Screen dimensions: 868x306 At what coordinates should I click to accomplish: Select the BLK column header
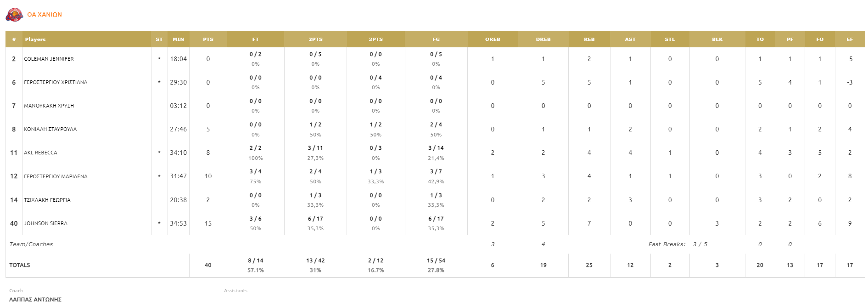point(717,40)
